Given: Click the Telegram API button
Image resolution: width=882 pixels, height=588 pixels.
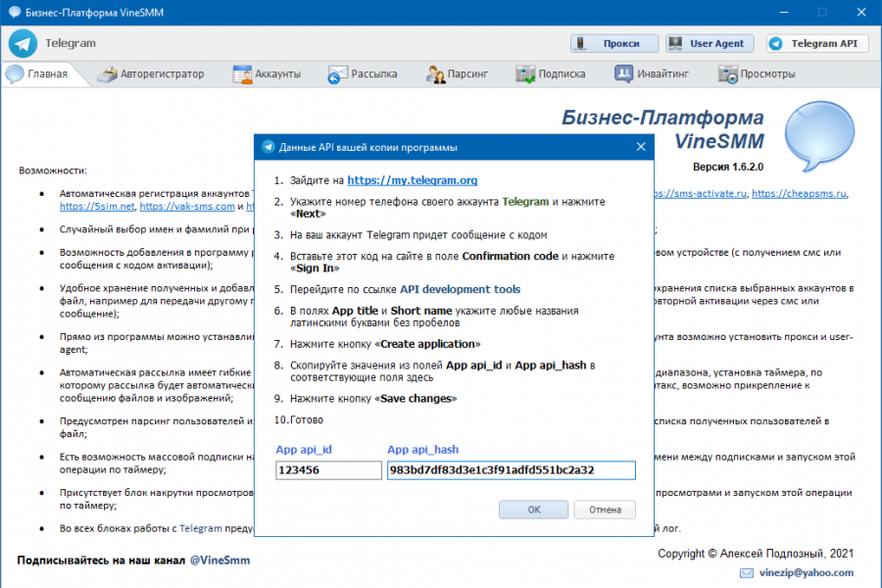Looking at the screenshot, I should (817, 43).
